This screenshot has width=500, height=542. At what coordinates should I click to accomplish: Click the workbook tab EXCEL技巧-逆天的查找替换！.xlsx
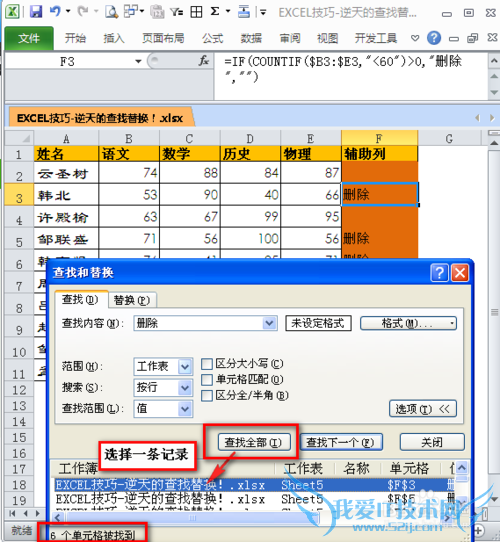pos(100,118)
